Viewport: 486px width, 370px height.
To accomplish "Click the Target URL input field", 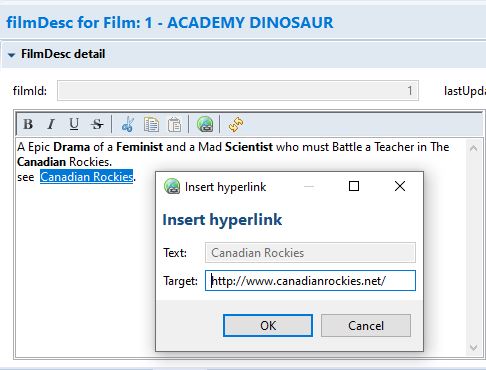I will (310, 281).
